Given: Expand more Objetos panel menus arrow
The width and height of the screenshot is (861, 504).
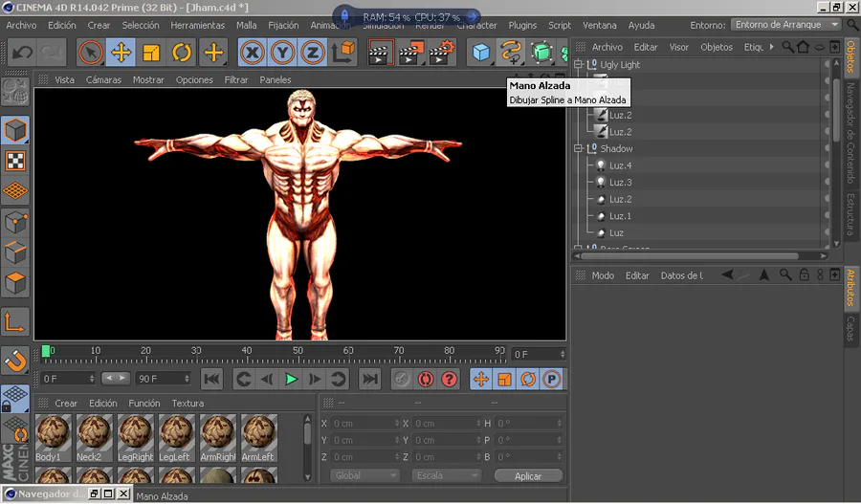Looking at the screenshot, I should click(x=771, y=47).
